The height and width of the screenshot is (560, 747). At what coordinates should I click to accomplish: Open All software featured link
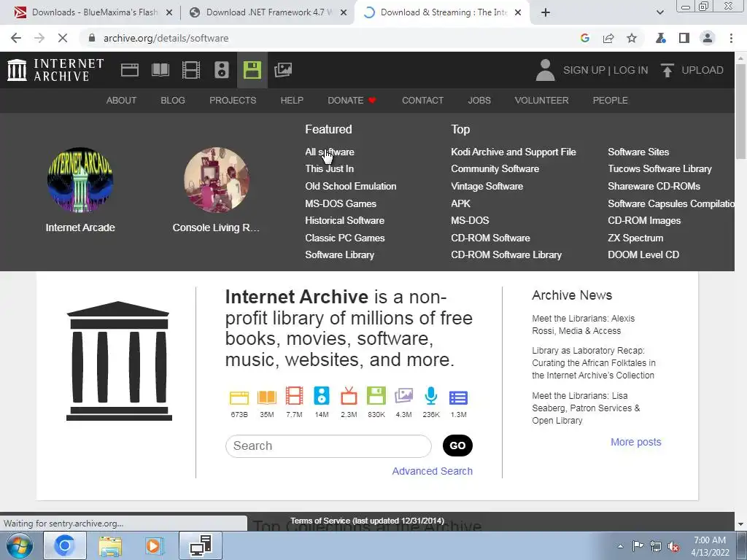[329, 152]
